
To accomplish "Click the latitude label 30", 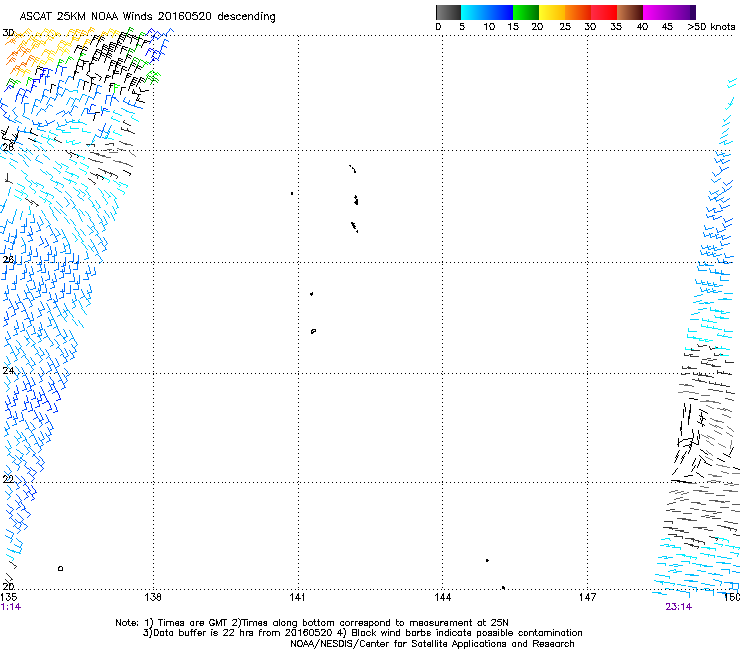I will coord(8,33).
